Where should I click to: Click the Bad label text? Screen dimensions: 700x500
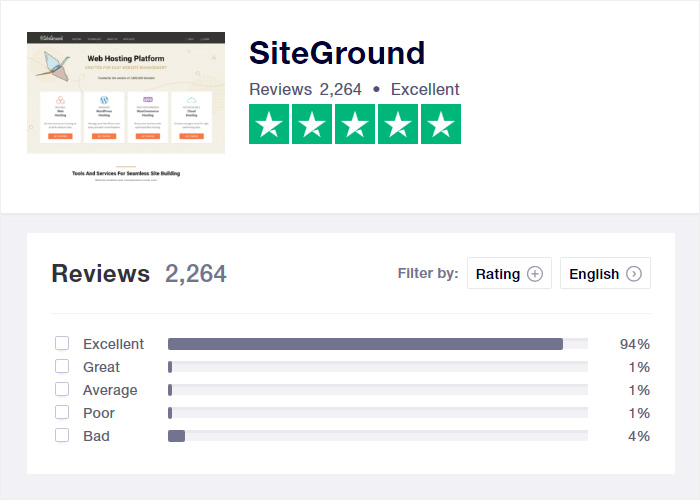pos(96,436)
